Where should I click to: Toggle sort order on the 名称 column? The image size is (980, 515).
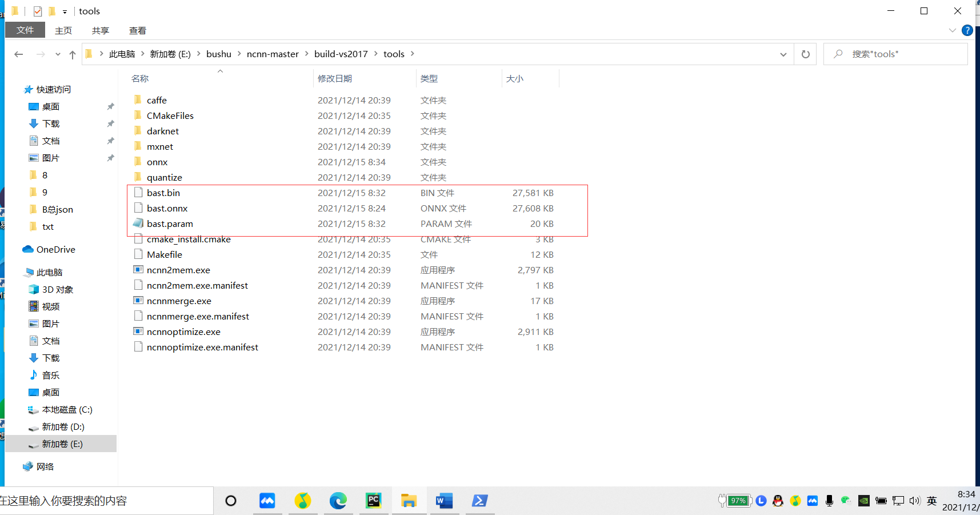[140, 78]
